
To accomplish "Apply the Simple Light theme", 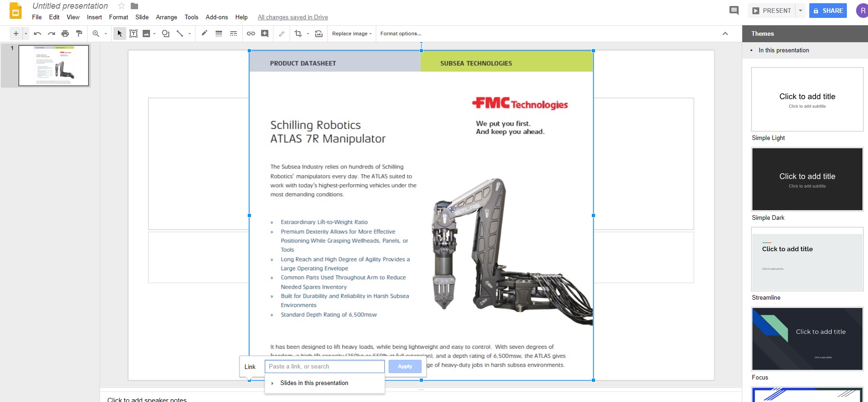I will (x=807, y=100).
